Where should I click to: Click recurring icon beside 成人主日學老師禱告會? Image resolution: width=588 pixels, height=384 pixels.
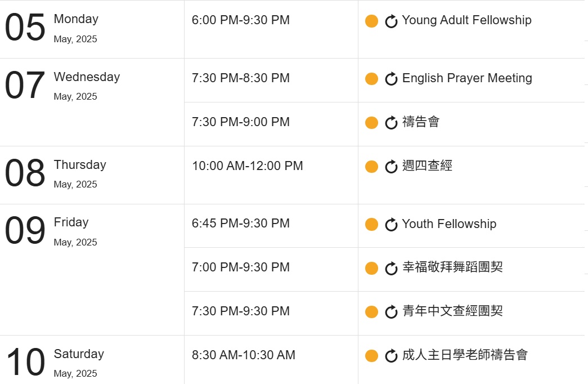[391, 356]
